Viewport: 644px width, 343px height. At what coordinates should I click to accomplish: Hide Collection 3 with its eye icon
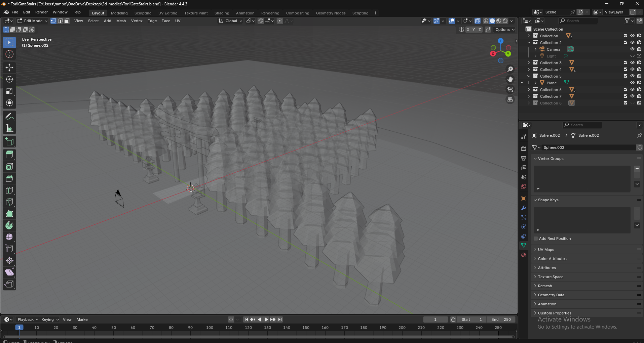coord(632,63)
